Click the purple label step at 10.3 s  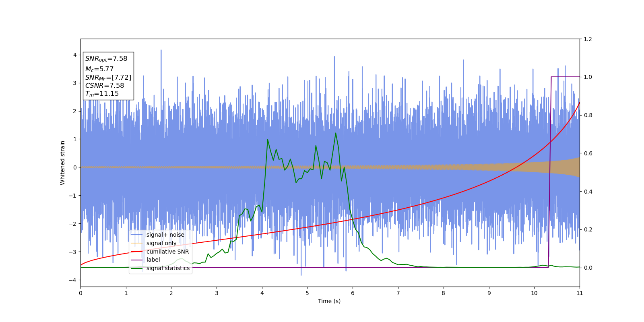click(x=550, y=172)
